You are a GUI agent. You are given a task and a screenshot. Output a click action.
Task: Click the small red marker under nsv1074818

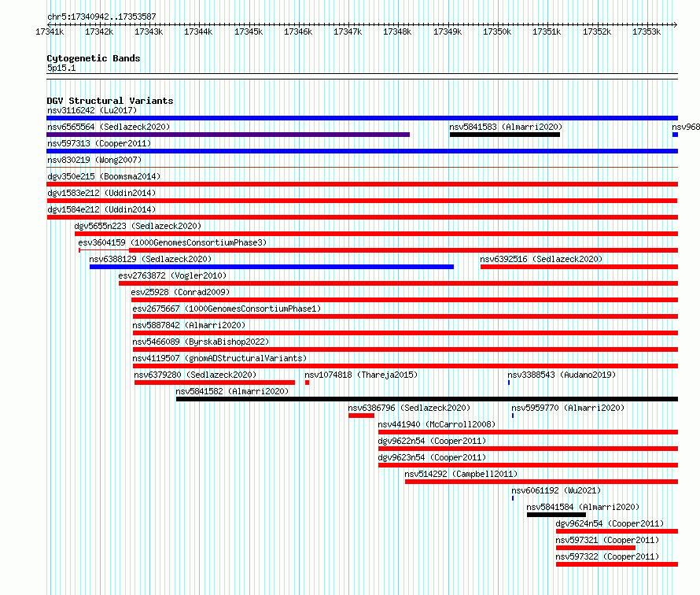pos(308,382)
